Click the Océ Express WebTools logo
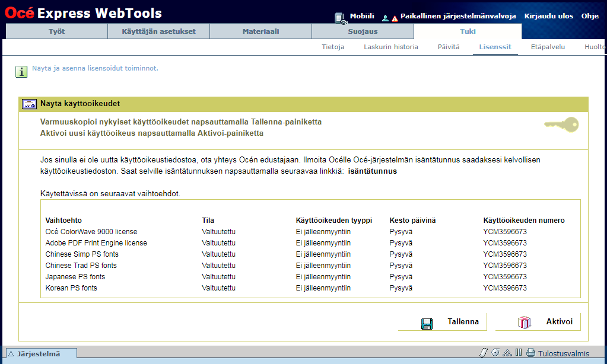Viewport: 607px width, 364px height. 83,13
